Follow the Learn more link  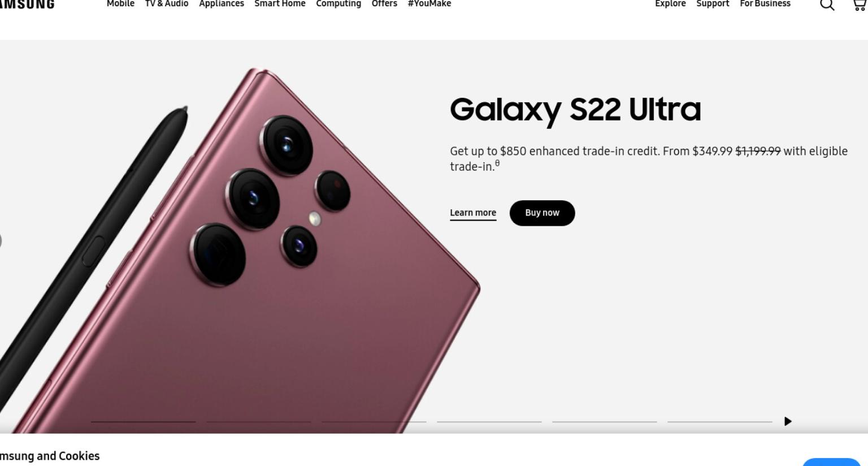[473, 213]
